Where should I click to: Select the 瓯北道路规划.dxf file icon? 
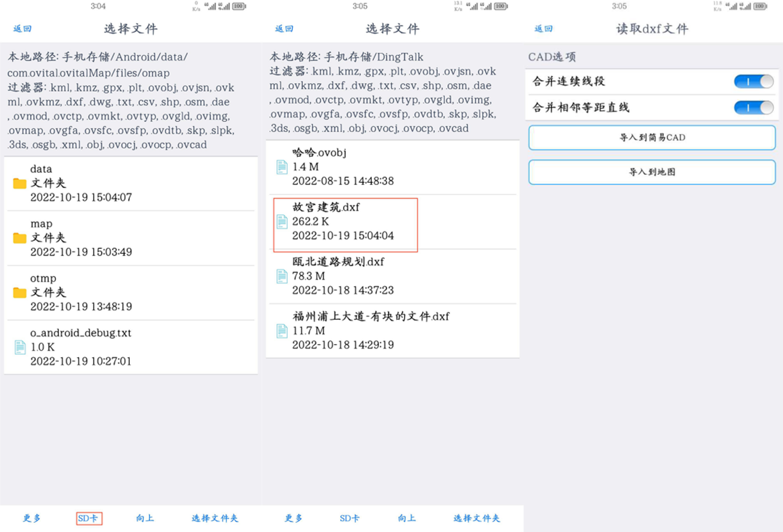[281, 276]
